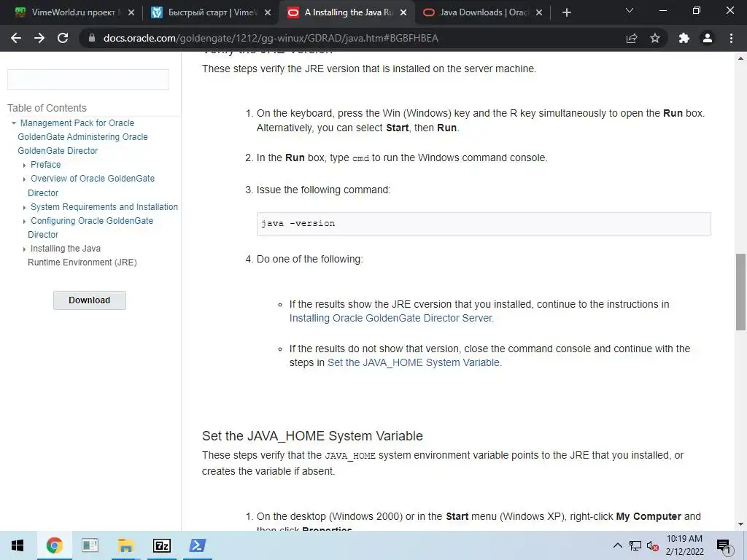Open the taskbar window app icon
The height and width of the screenshot is (560, 747).
[x=90, y=545]
